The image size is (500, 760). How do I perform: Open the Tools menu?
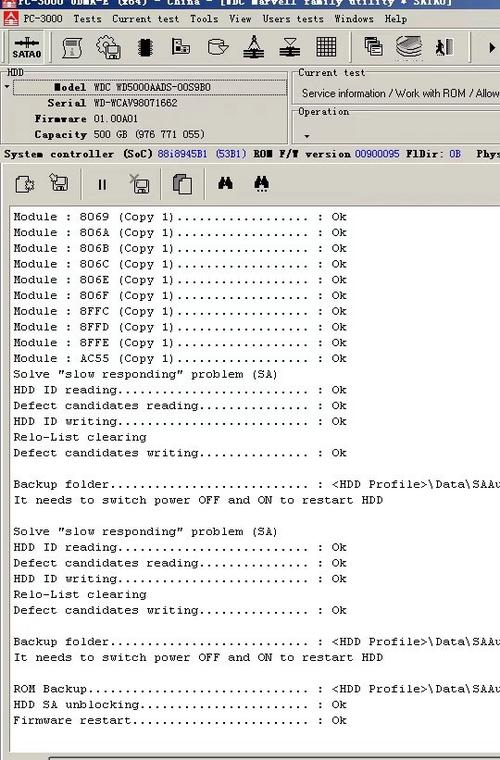pos(203,19)
